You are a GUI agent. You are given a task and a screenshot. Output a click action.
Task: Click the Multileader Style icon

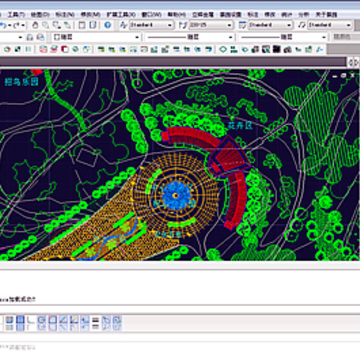click(x=302, y=25)
